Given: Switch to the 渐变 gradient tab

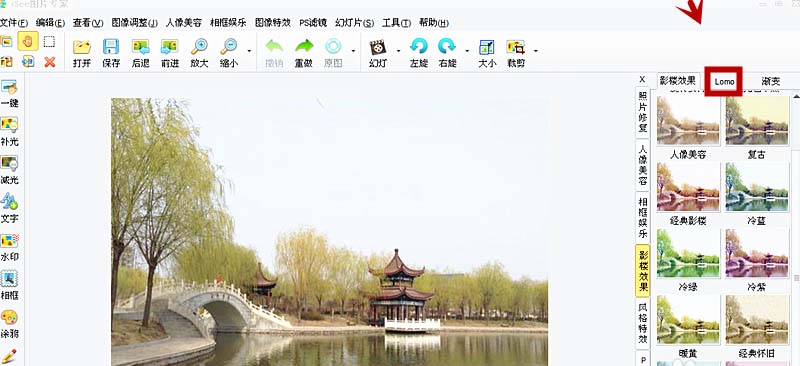Looking at the screenshot, I should [770, 81].
